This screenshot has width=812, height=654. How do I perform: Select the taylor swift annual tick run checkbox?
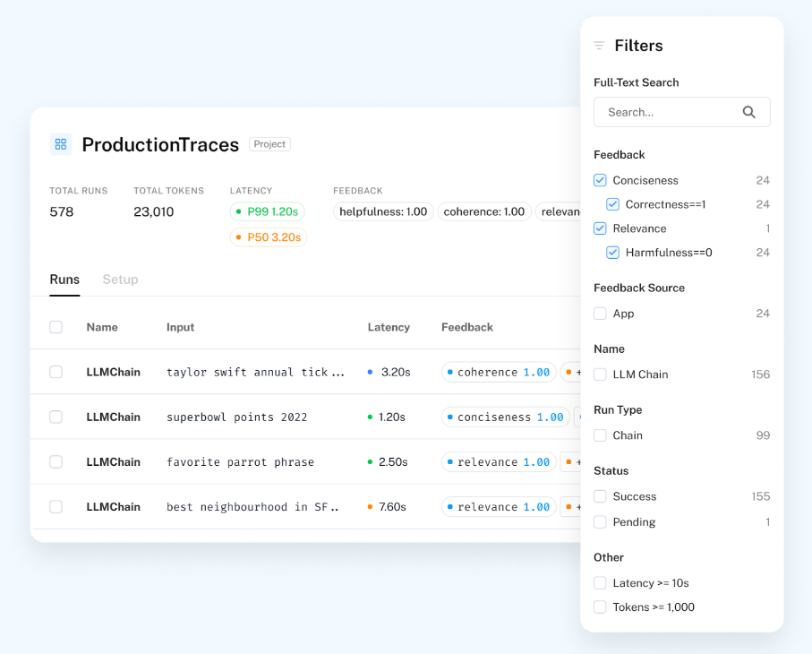pyautogui.click(x=56, y=372)
